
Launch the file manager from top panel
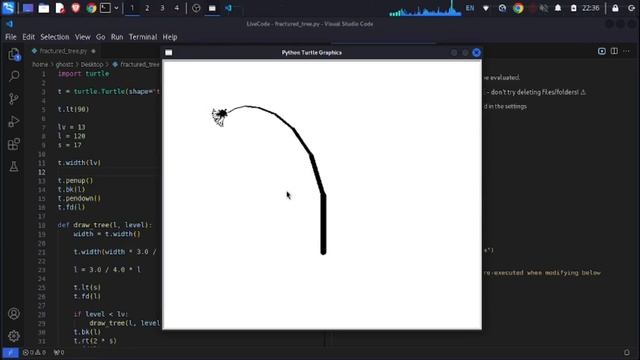tap(44, 8)
